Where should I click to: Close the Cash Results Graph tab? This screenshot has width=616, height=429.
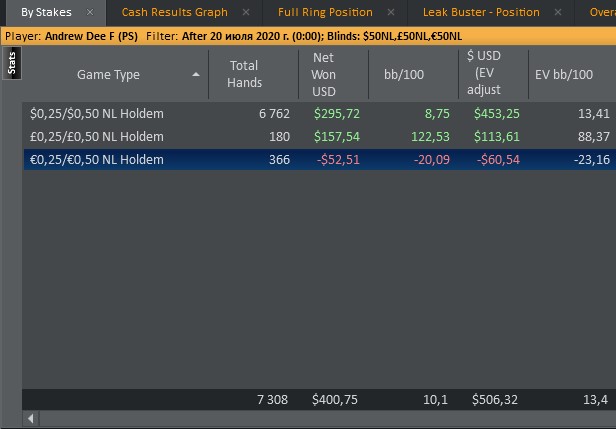(248, 13)
